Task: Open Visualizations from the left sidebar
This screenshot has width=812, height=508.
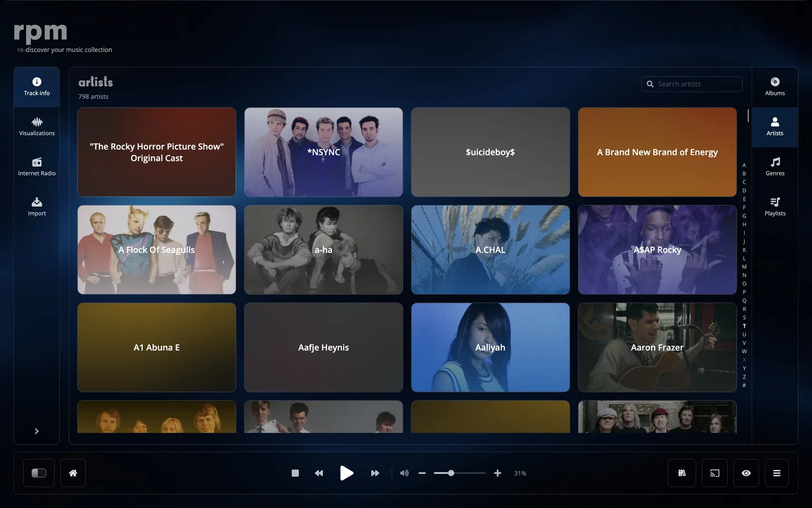Action: [x=37, y=127]
